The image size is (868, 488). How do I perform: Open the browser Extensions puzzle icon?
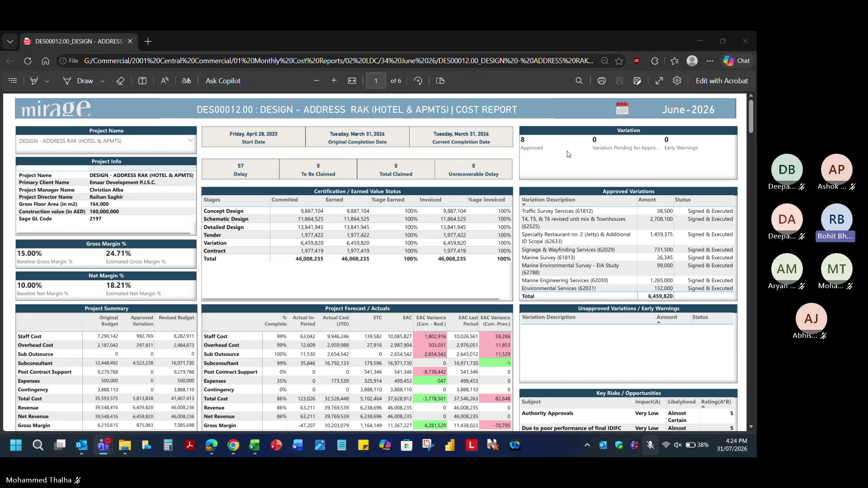point(655,61)
